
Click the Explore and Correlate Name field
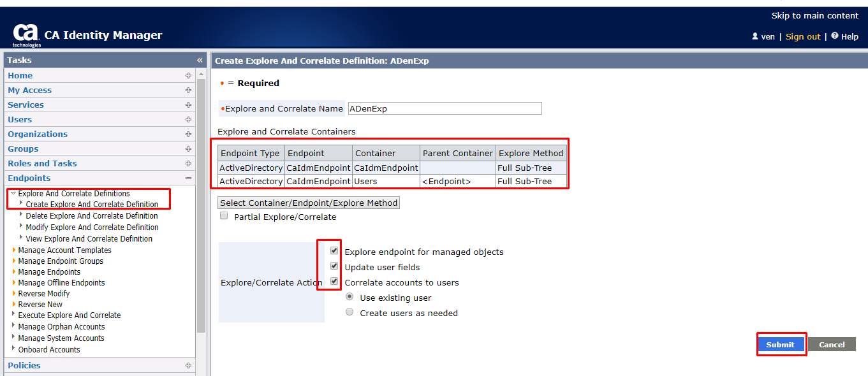445,108
